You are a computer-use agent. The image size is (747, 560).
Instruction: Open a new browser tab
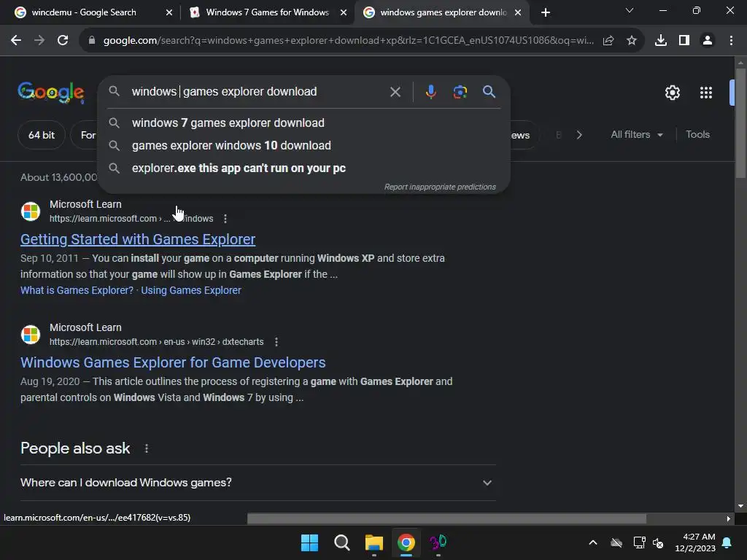click(x=546, y=12)
